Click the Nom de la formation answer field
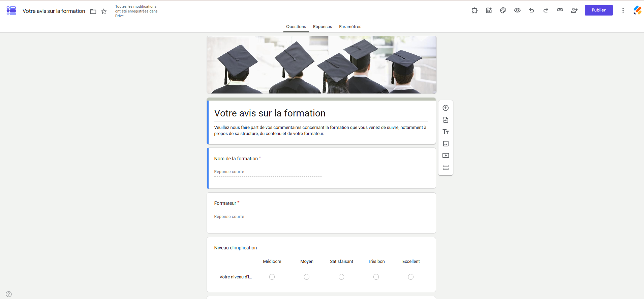The width and height of the screenshot is (644, 299). (x=268, y=172)
